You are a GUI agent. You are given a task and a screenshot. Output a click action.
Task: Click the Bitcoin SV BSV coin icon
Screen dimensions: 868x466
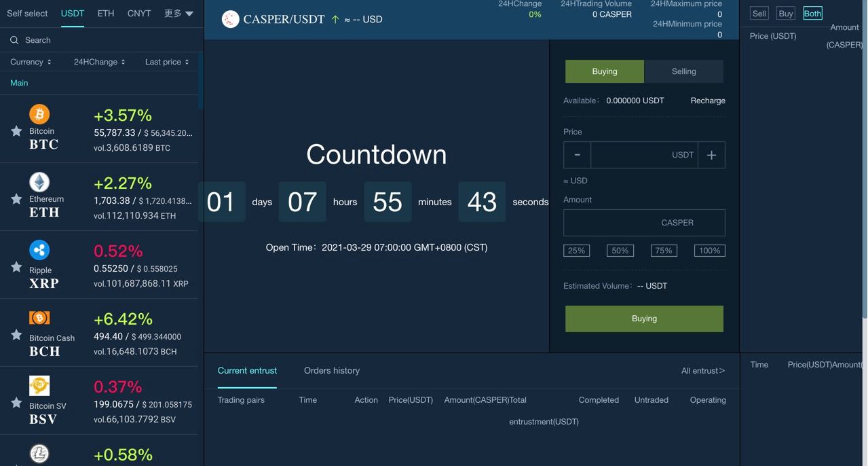click(x=39, y=386)
